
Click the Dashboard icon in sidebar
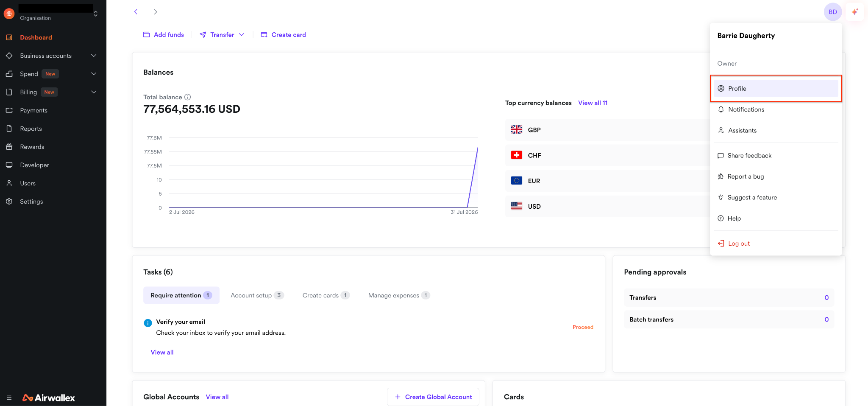tap(9, 37)
